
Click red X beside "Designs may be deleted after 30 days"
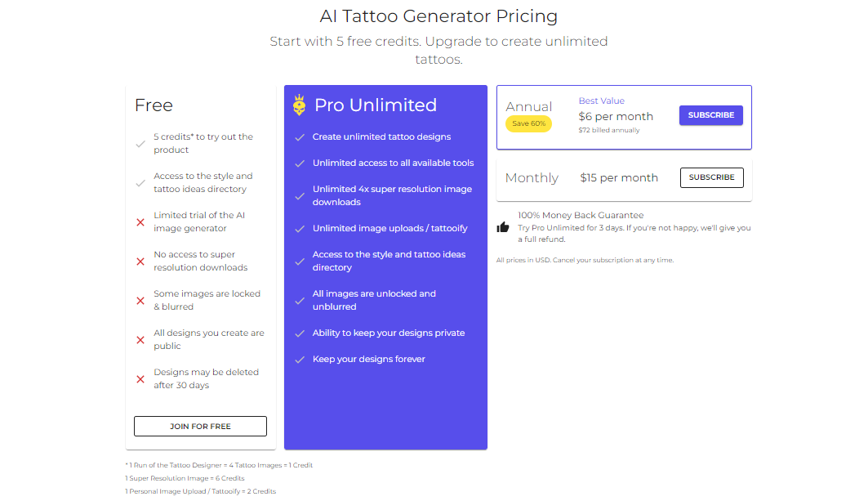(140, 378)
